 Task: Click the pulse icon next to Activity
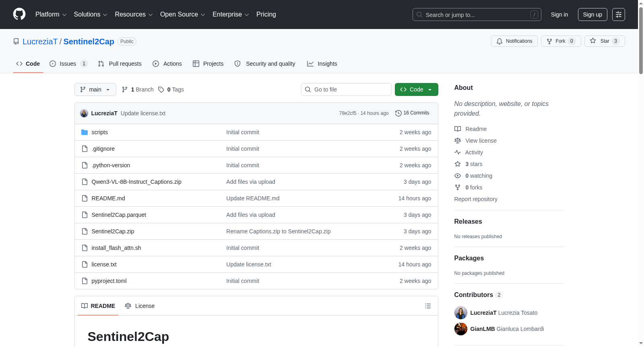tap(458, 152)
